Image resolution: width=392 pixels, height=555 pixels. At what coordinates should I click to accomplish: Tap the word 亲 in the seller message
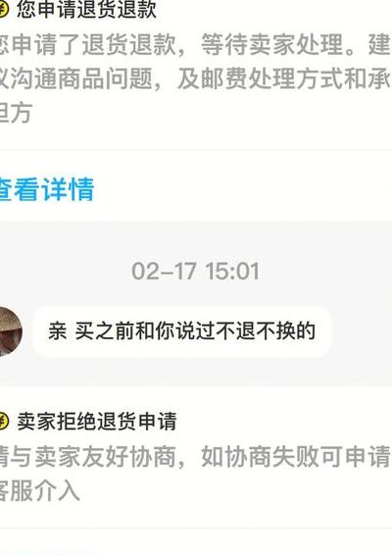(57, 331)
